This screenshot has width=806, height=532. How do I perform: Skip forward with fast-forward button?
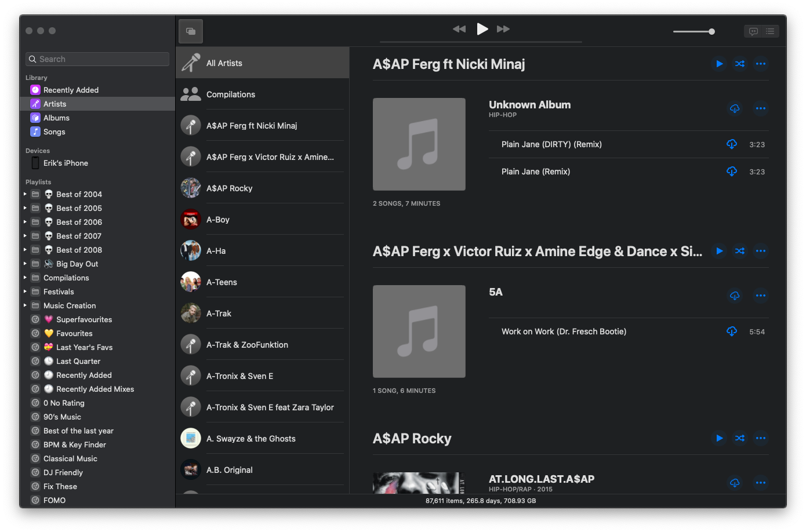tap(503, 29)
